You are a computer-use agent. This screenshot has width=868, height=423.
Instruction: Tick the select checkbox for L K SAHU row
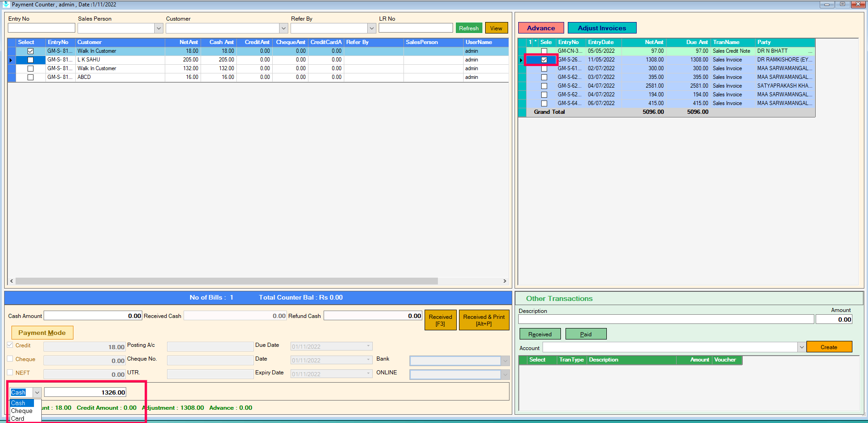pyautogui.click(x=30, y=60)
